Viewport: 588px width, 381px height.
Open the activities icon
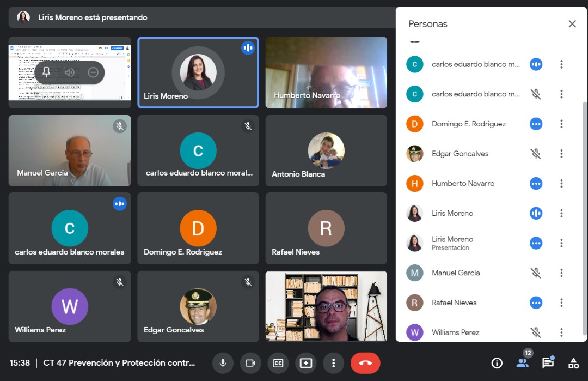pyautogui.click(x=573, y=363)
